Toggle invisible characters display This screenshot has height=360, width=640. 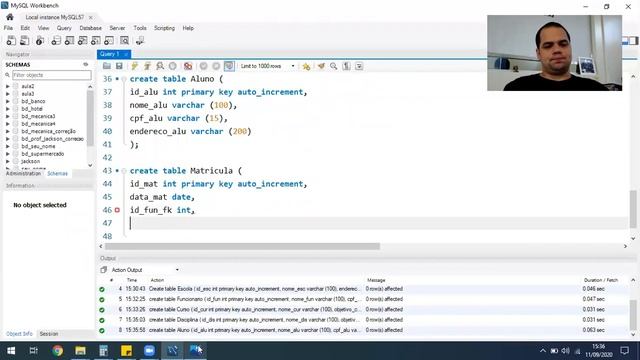(346, 66)
